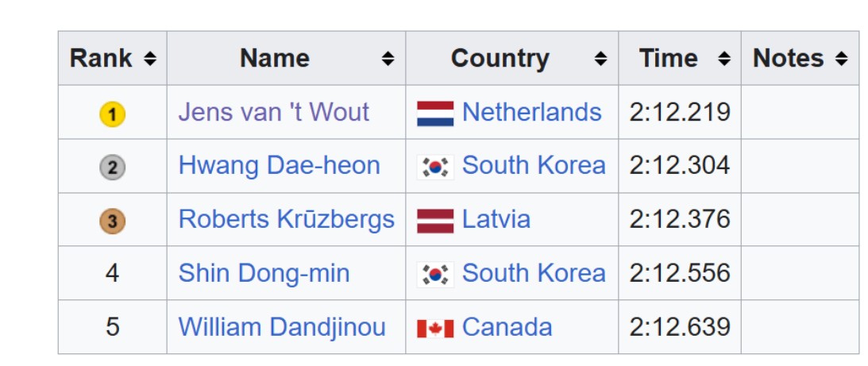Click the silver medal icon for rank 2
This screenshot has width=868, height=366.
point(112,168)
